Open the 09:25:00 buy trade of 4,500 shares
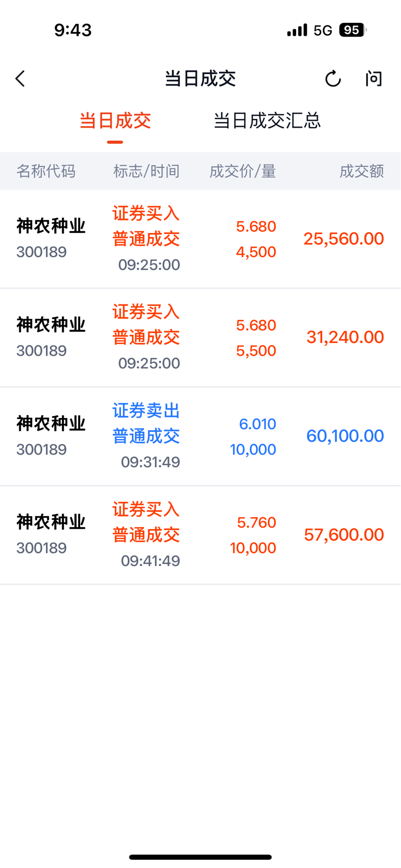Viewport: 401px width, 868px height. [200, 239]
